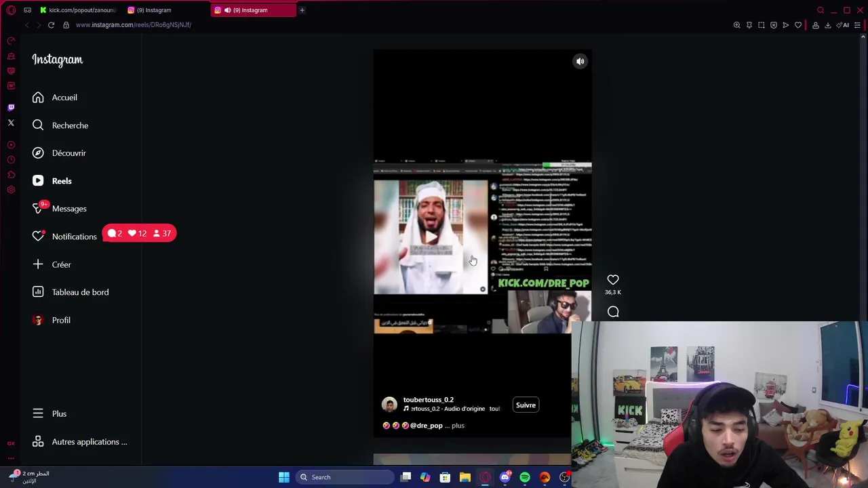Viewport: 868px width, 488px height.
Task: View site security lock info
Action: click(66, 25)
